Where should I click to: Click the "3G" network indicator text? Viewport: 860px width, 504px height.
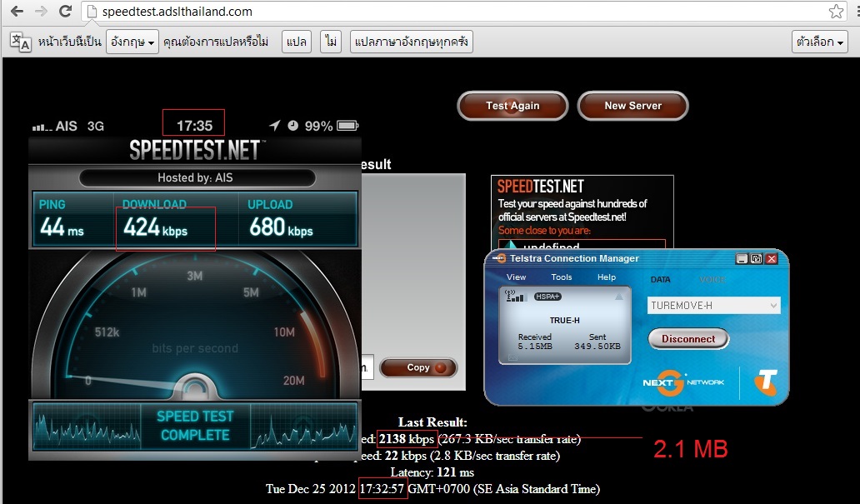pyautogui.click(x=96, y=126)
